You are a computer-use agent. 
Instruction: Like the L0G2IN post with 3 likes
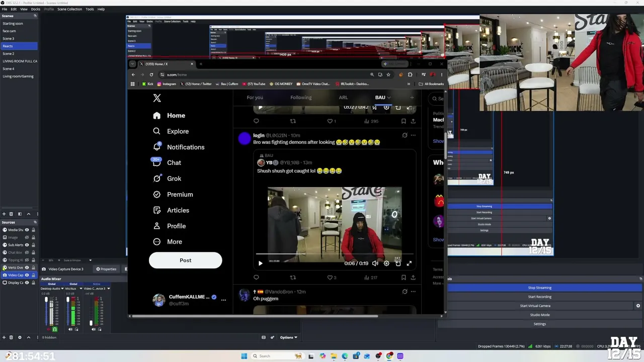(x=331, y=277)
